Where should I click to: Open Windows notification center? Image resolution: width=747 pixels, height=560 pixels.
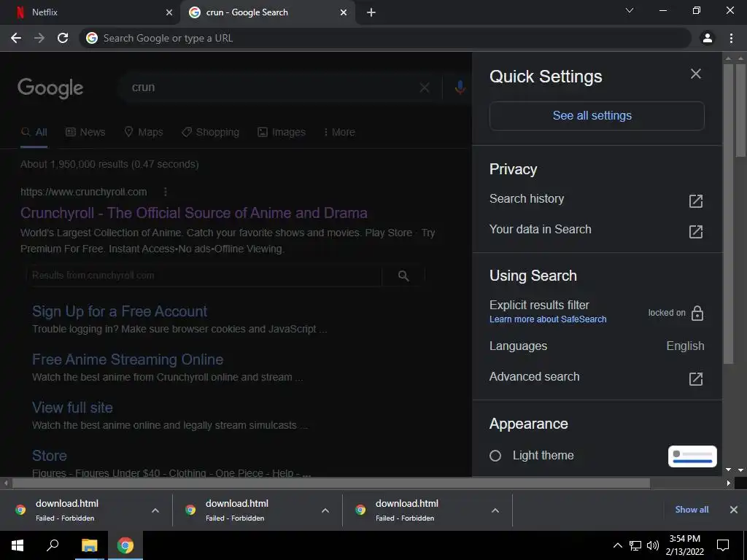723,545
